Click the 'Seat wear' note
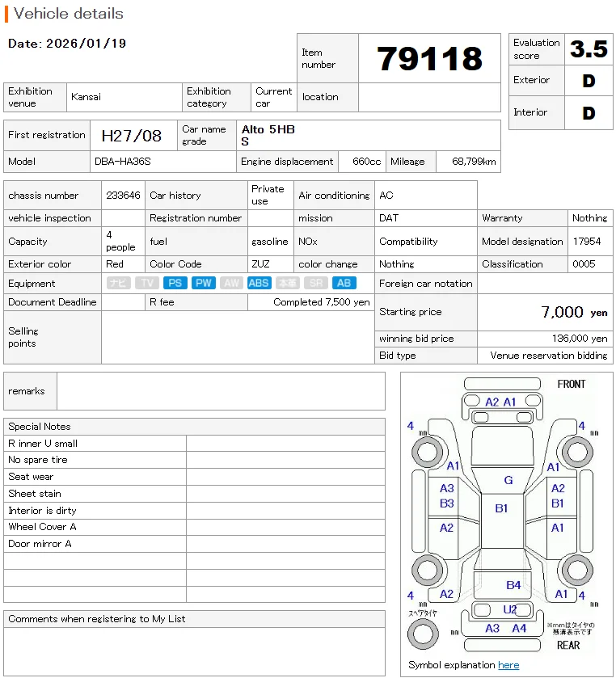Screen dimensions: 616x678 [31, 477]
